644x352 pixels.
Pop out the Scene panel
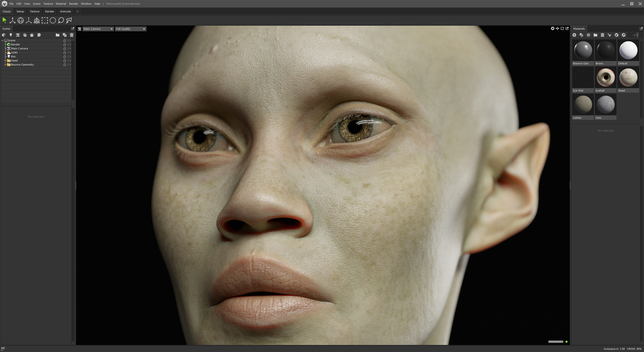pyautogui.click(x=73, y=29)
